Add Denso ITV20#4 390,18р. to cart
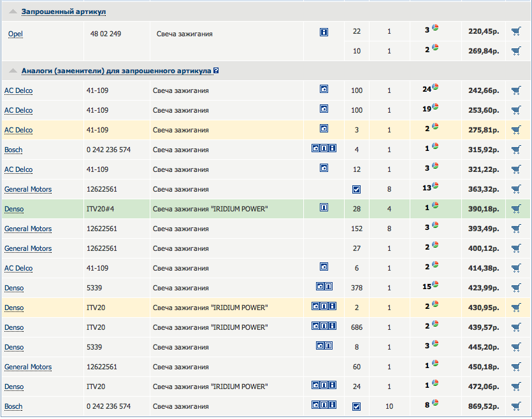Image resolution: width=532 pixels, height=419 pixels. click(516, 209)
